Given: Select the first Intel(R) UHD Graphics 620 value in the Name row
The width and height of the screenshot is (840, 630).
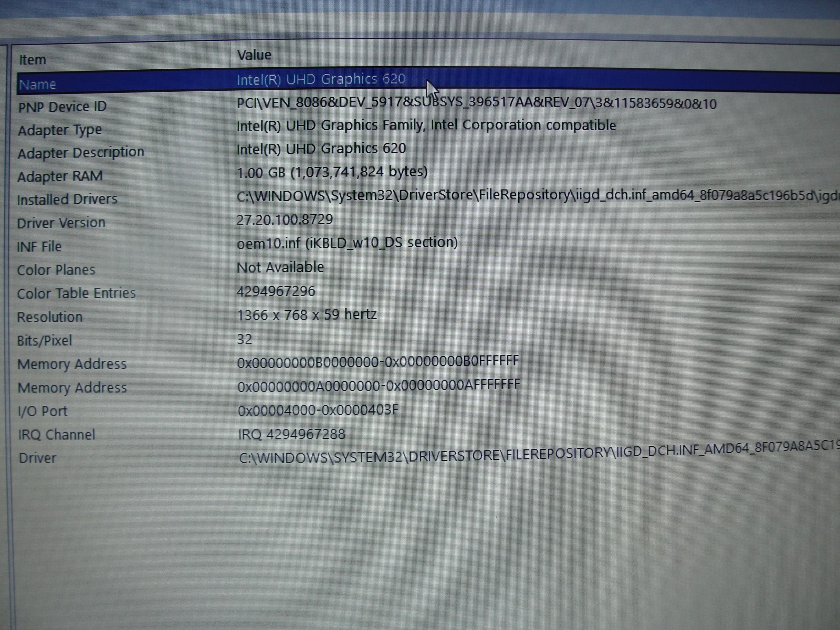Looking at the screenshot, I should coord(321,79).
